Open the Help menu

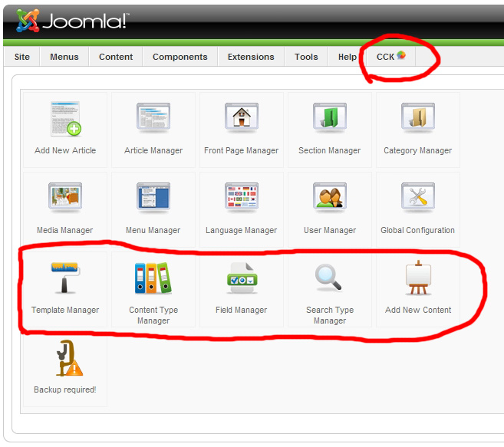pyautogui.click(x=348, y=57)
